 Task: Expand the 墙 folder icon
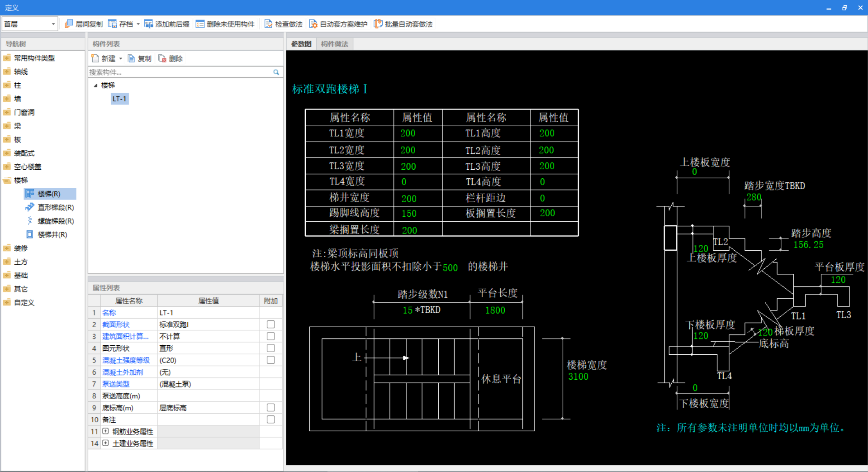7,99
